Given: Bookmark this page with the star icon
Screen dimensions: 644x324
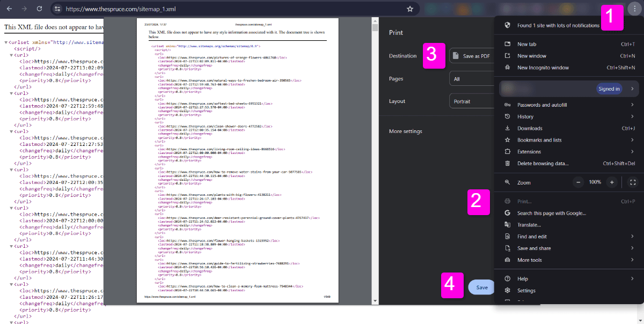Looking at the screenshot, I should tap(410, 9).
